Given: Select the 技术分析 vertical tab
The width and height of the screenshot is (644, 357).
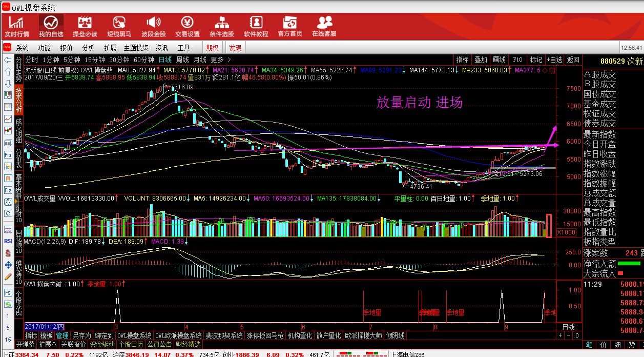Looking at the screenshot, I should 18,100.
